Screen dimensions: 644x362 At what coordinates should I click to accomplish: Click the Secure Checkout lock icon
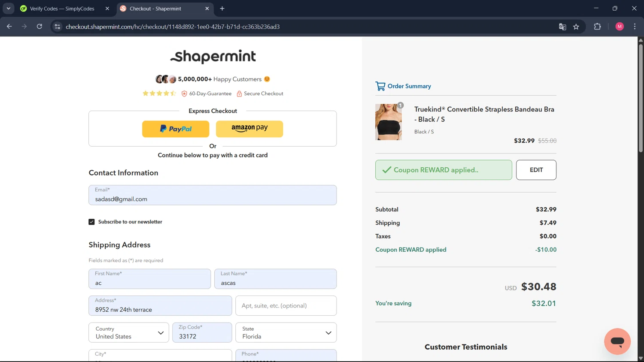239,94
